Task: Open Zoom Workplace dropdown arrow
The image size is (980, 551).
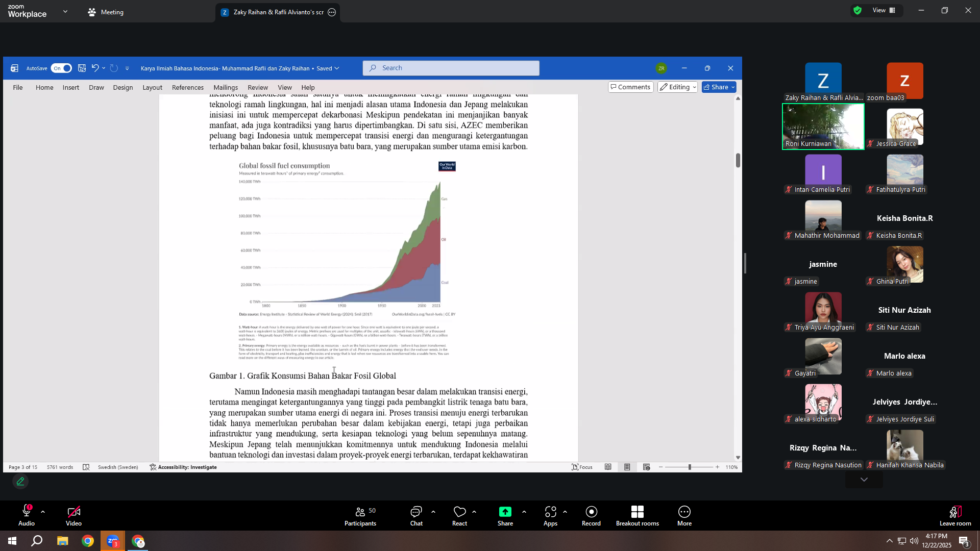Action: pos(65,11)
